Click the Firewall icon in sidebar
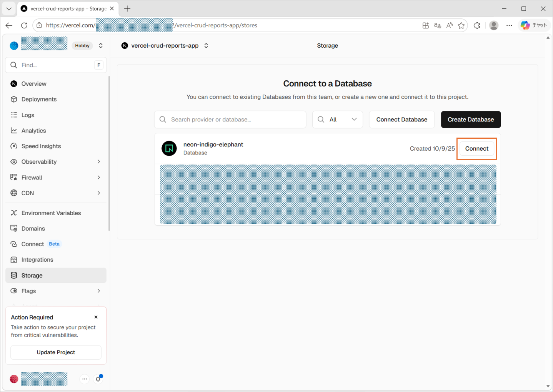Image resolution: width=553 pixels, height=392 pixels. [14, 178]
